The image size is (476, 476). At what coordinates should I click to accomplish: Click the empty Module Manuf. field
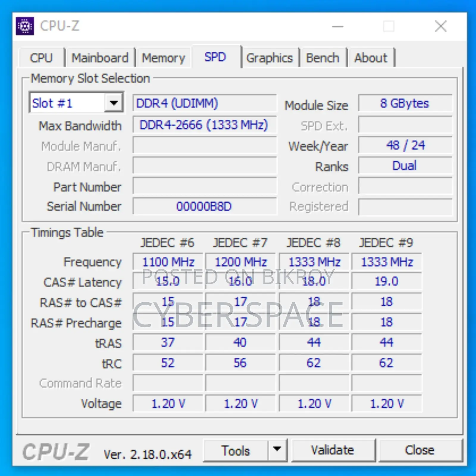point(205,145)
